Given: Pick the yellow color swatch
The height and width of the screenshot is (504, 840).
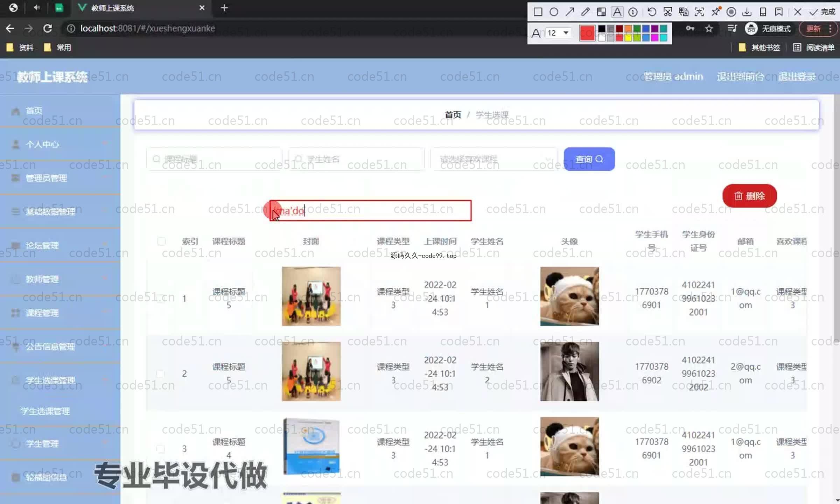Looking at the screenshot, I should click(x=628, y=37).
